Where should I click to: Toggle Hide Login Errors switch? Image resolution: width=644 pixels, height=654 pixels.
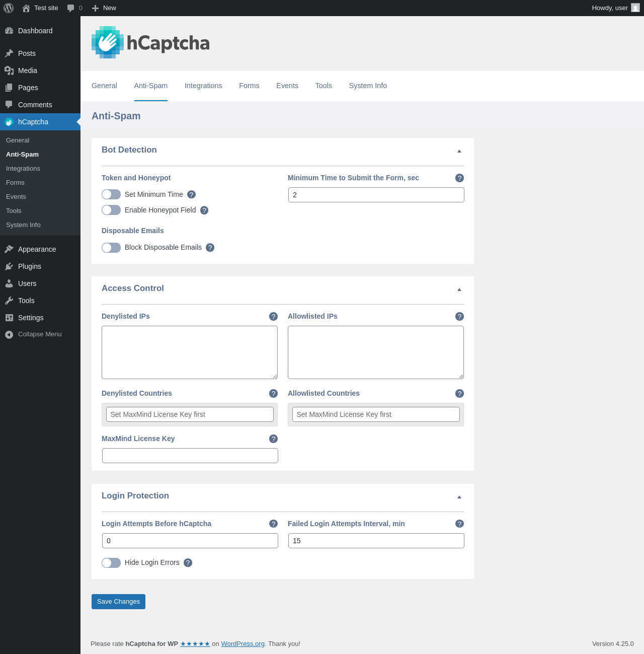[x=111, y=563]
